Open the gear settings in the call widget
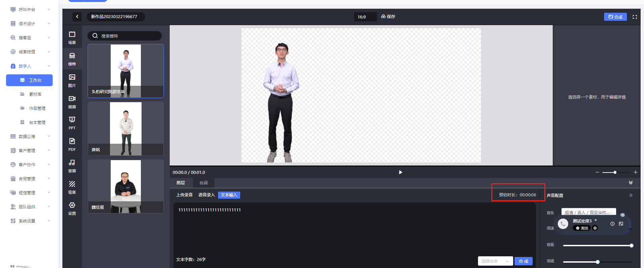 595,228
